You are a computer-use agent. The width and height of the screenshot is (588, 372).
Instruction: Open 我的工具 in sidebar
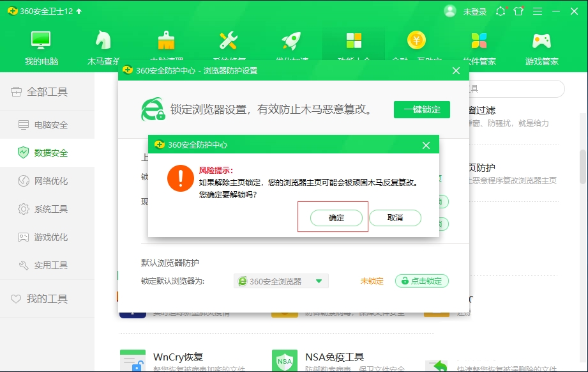47,298
